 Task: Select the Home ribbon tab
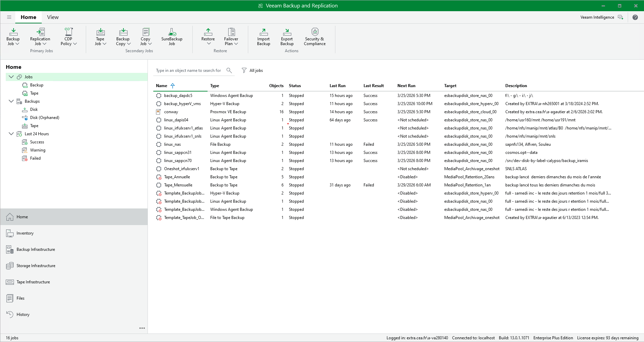pos(28,17)
